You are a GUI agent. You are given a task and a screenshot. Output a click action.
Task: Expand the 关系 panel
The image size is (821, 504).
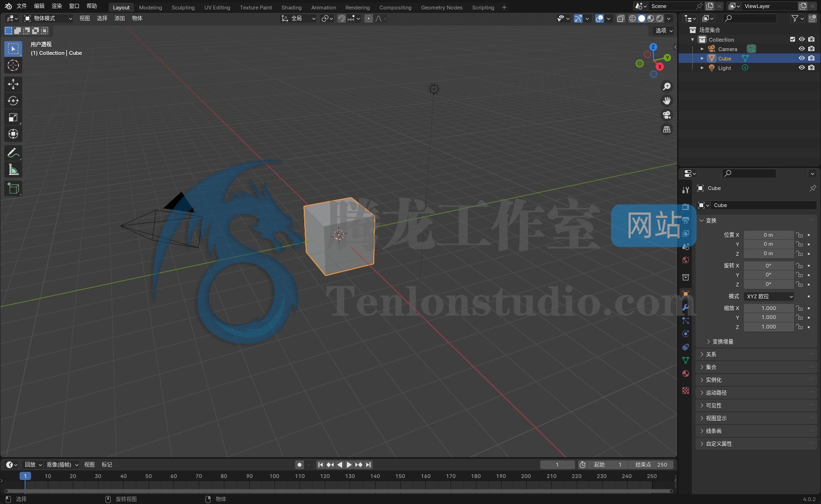[x=756, y=354]
